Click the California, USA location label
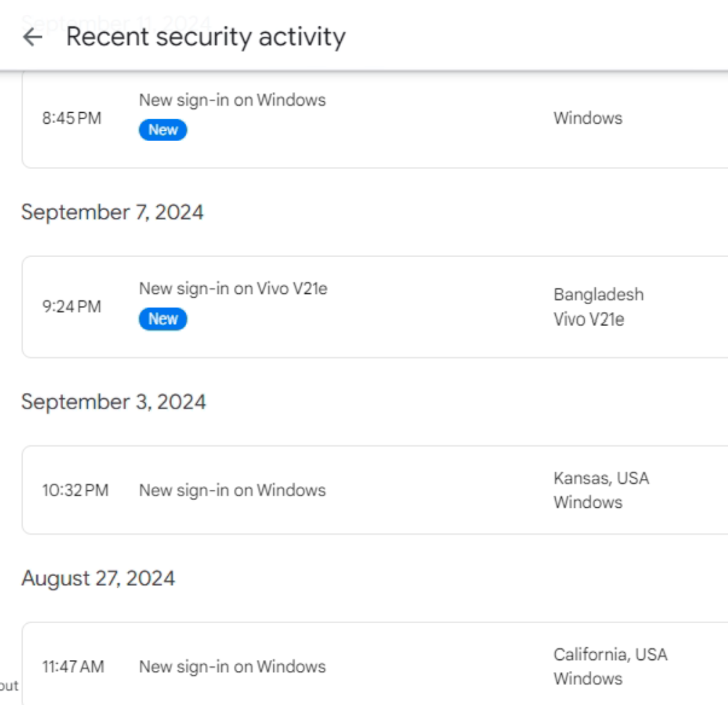The width and height of the screenshot is (728, 705). [610, 655]
